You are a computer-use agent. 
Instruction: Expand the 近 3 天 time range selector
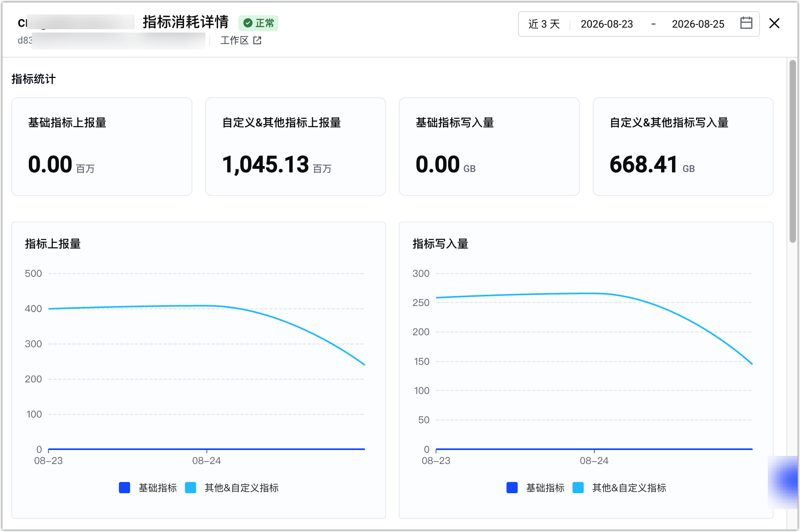tap(544, 24)
